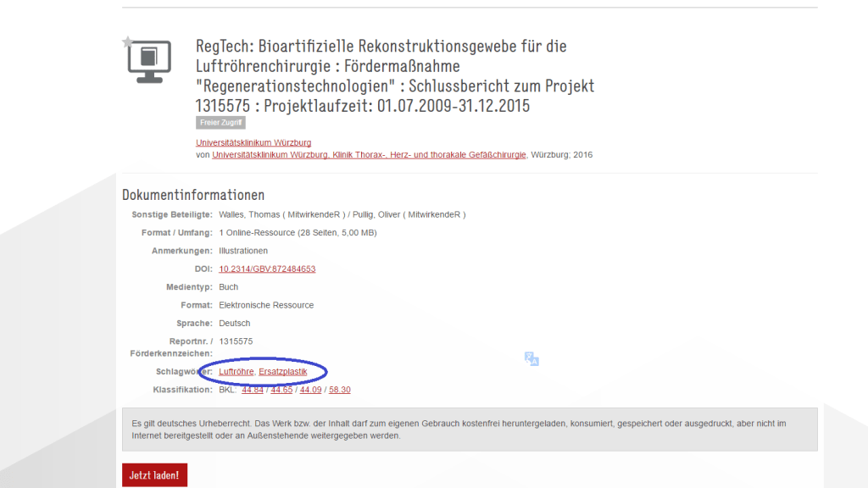The image size is (868, 488).
Task: Select the 'Luftröhre' keyword link
Action: (236, 372)
